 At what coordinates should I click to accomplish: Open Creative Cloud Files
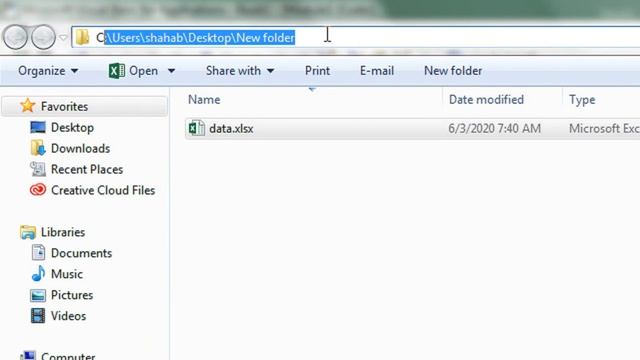103,190
